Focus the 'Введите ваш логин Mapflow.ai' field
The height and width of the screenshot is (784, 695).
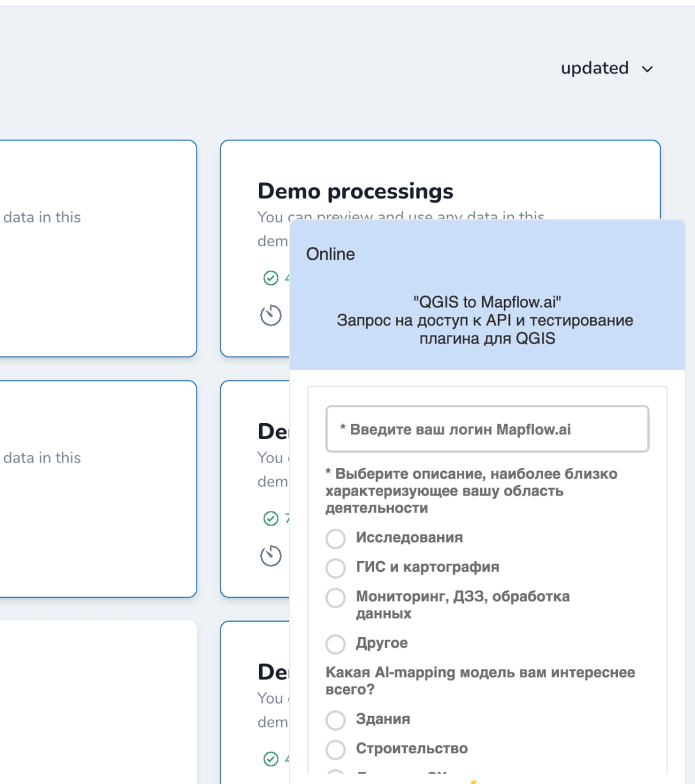[487, 429]
